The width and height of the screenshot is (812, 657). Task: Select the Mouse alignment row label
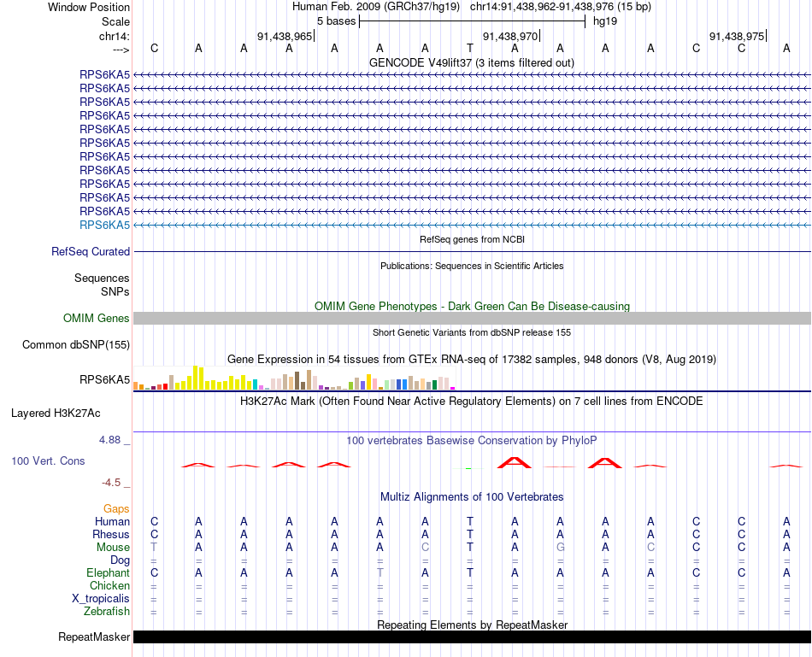pos(113,548)
